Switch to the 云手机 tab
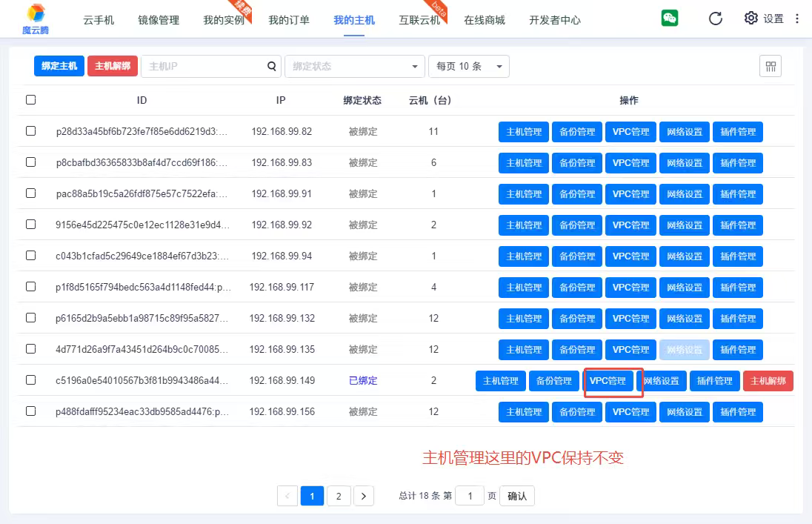This screenshot has width=812, height=524. [x=99, y=20]
